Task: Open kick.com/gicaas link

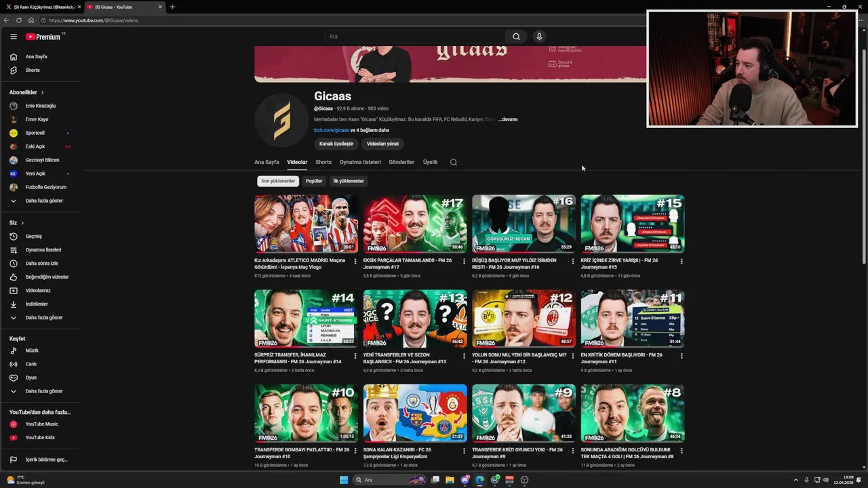Action: click(331, 130)
